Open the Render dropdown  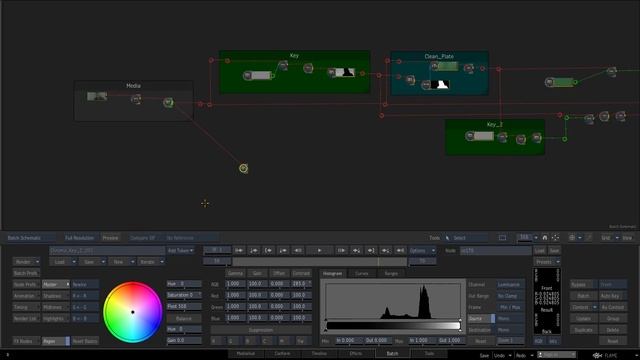[x=27, y=262]
